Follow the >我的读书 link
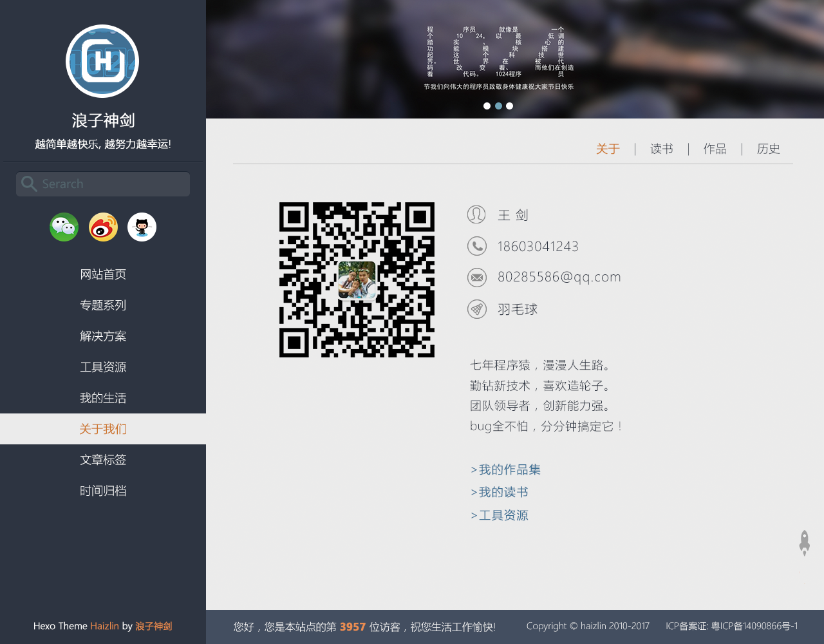The height and width of the screenshot is (644, 824). [x=500, y=493]
